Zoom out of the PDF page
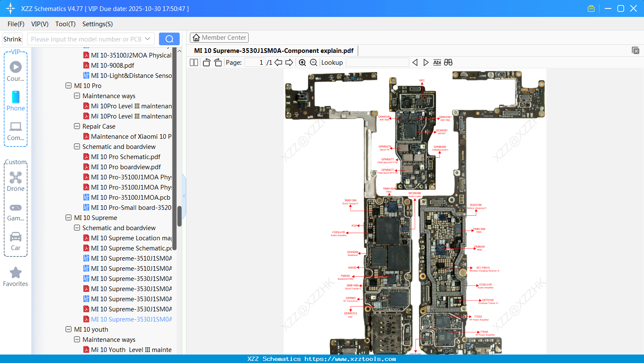Viewport: 644px width, 363px height. pyautogui.click(x=313, y=62)
